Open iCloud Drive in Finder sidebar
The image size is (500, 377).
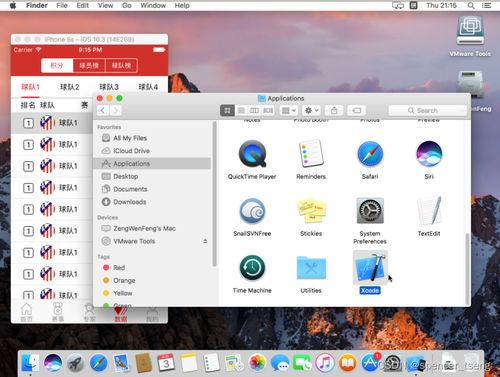point(152,151)
